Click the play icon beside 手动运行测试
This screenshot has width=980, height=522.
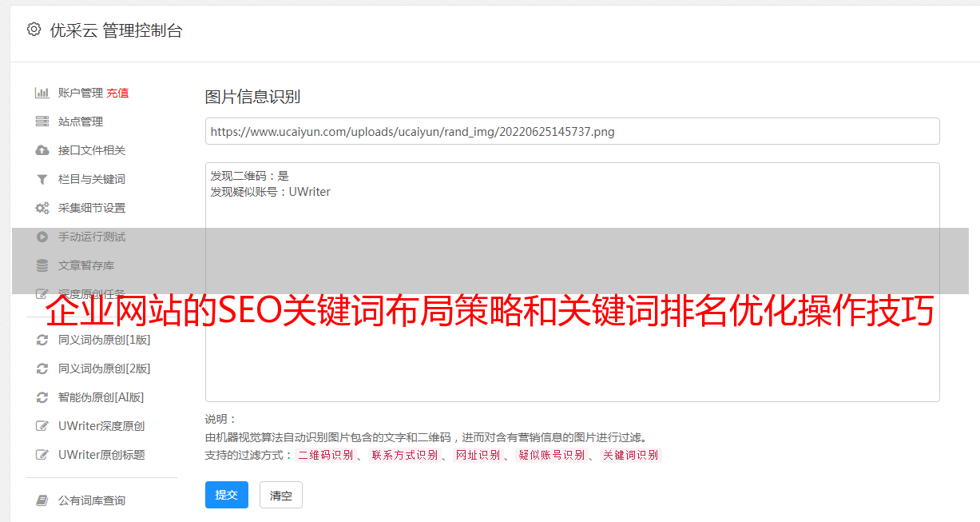(42, 237)
